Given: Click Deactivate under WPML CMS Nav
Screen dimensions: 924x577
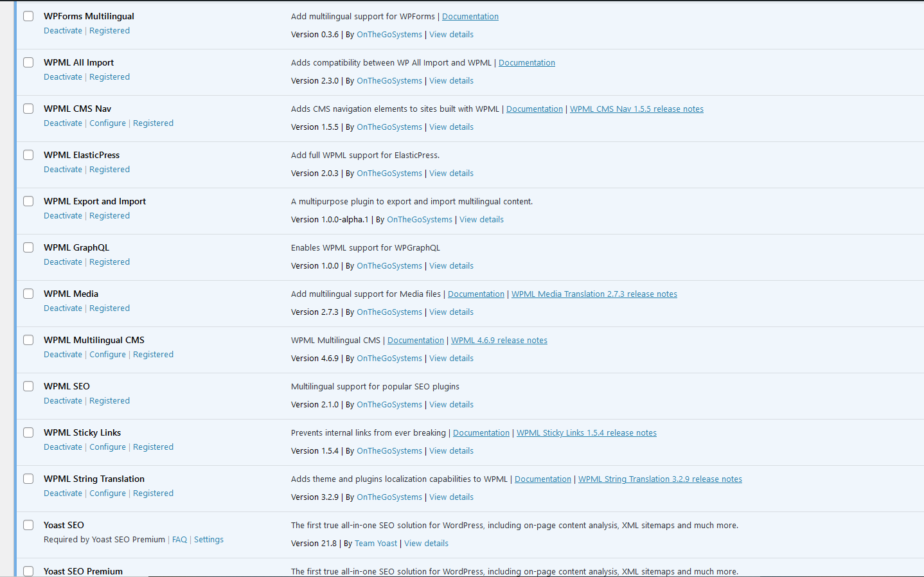Looking at the screenshot, I should pyautogui.click(x=63, y=123).
